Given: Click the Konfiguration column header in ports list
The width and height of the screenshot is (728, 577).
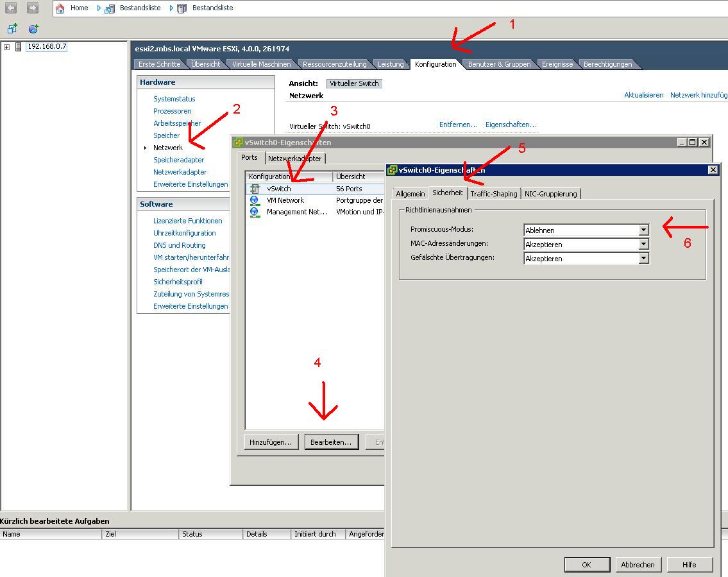Looking at the screenshot, I should tap(289, 177).
